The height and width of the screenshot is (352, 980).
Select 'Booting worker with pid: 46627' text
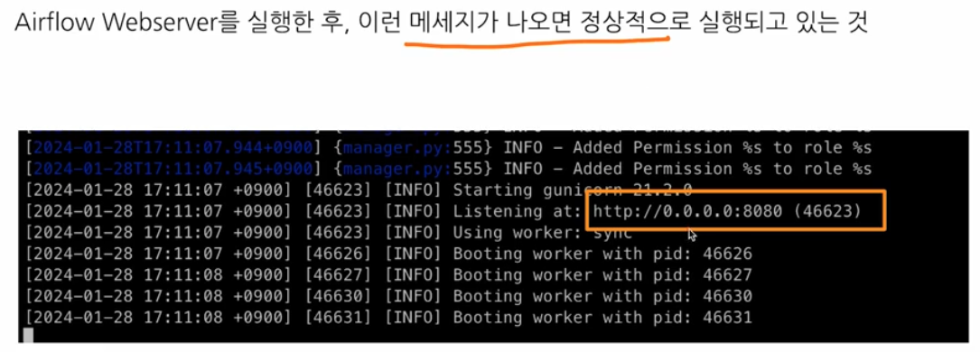click(602, 275)
